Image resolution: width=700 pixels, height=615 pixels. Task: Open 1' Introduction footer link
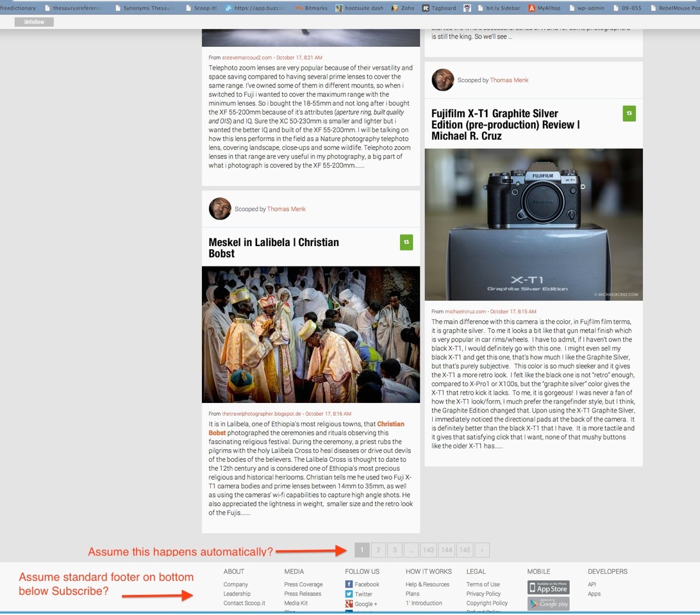pyautogui.click(x=424, y=603)
